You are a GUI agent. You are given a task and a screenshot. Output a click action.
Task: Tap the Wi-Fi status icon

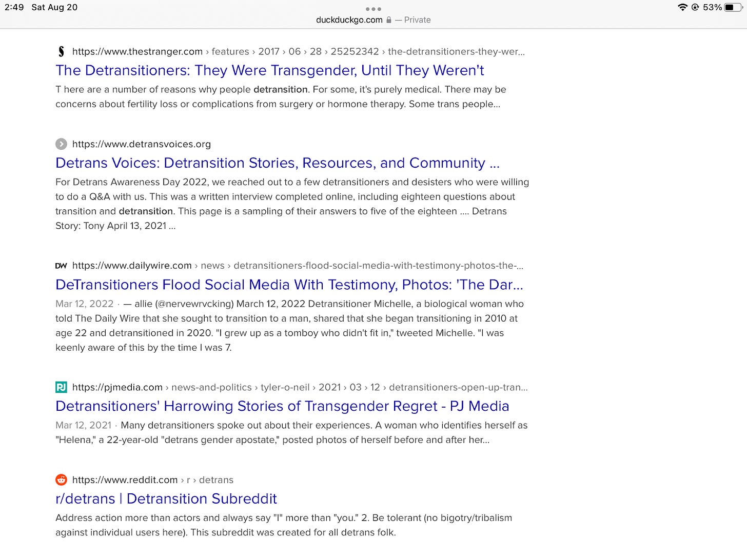(682, 7)
